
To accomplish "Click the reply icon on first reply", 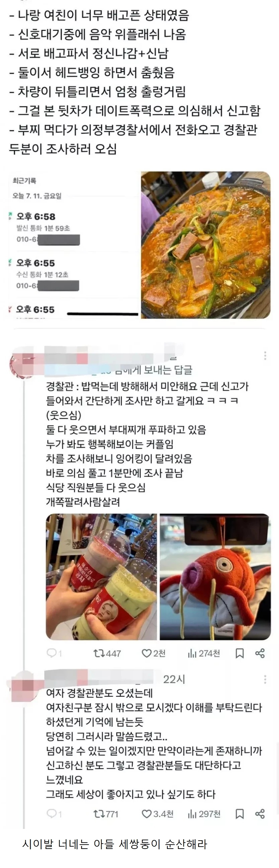I will pyautogui.click(x=51, y=653).
